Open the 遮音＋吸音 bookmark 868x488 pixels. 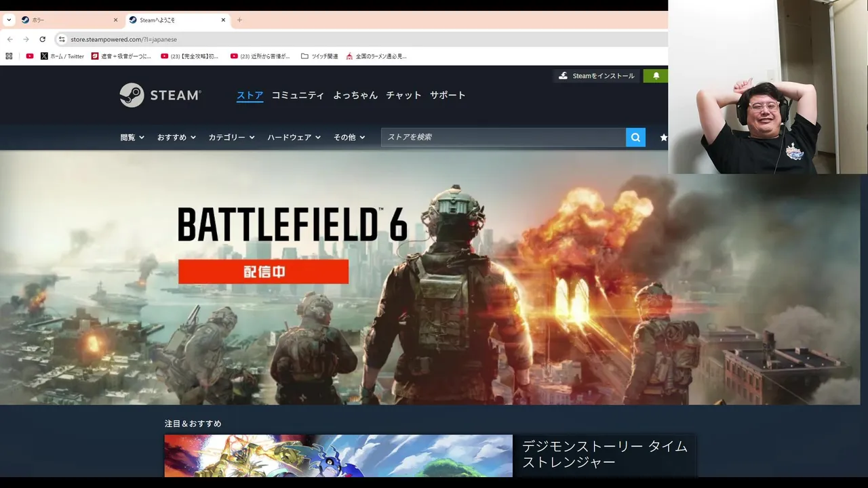[121, 56]
